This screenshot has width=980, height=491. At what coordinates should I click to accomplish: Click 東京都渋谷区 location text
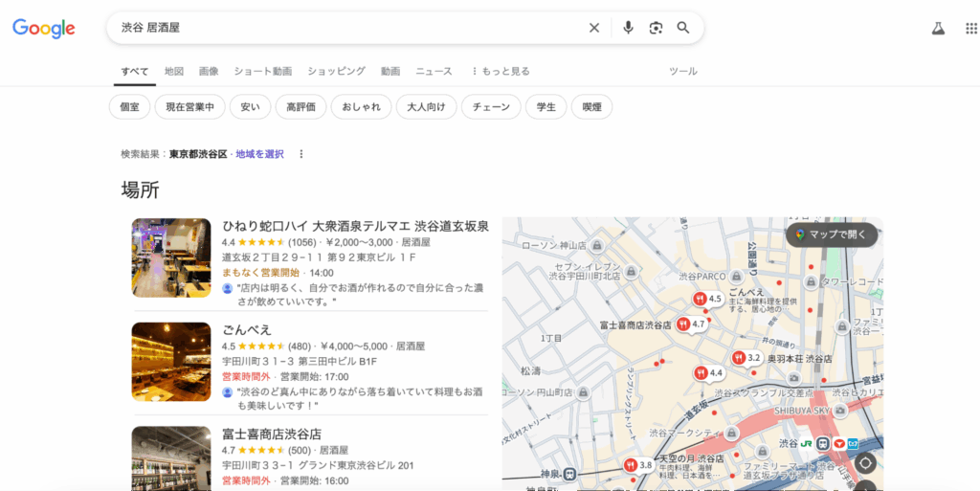[x=198, y=154]
